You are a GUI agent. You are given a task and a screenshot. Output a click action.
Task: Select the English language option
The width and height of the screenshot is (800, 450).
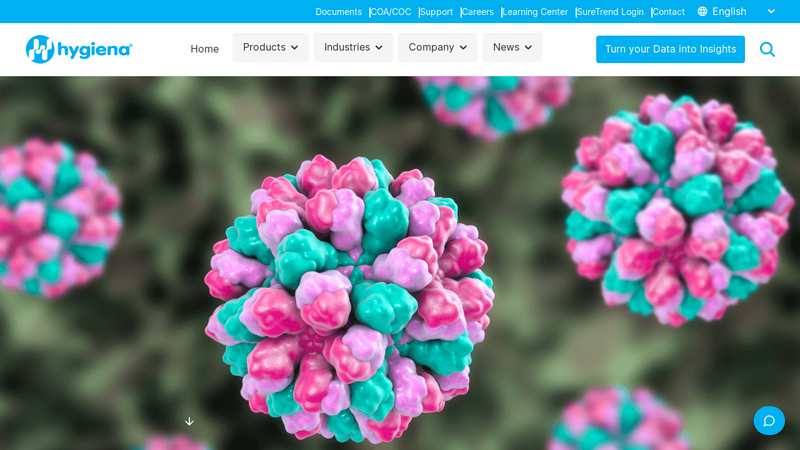(x=729, y=11)
